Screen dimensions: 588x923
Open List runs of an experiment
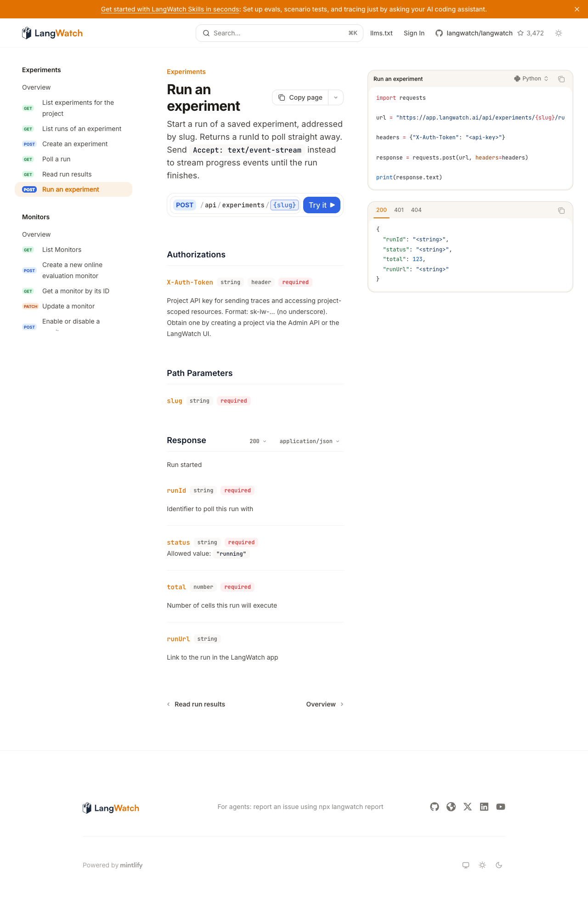tap(73, 129)
